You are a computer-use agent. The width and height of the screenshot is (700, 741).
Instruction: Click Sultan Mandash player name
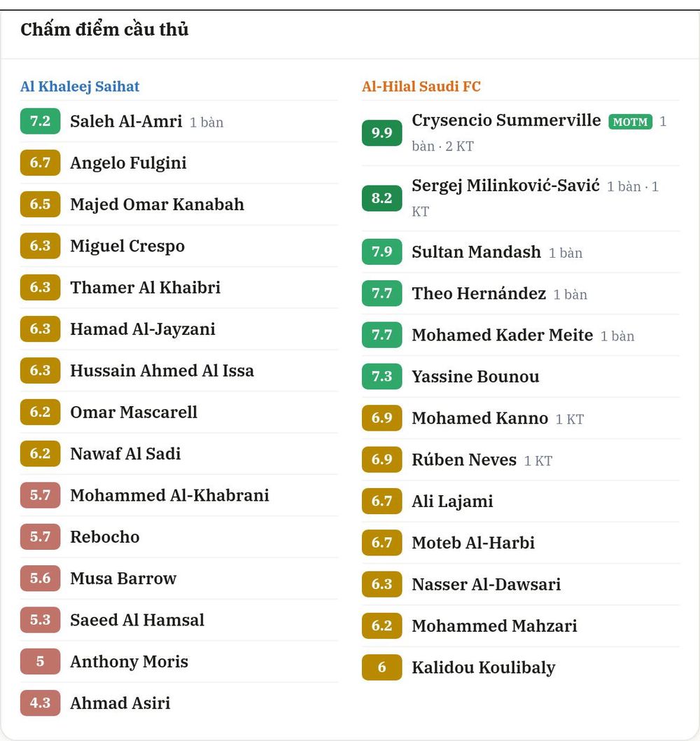476,252
